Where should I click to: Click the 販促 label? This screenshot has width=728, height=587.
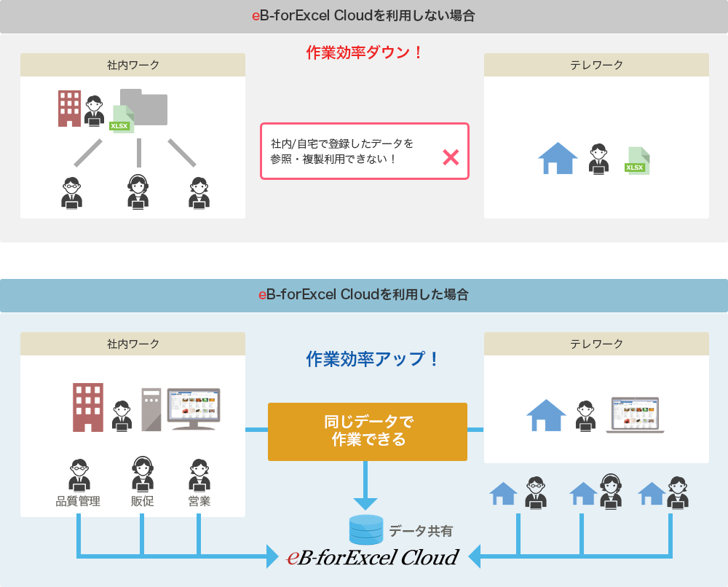click(142, 501)
